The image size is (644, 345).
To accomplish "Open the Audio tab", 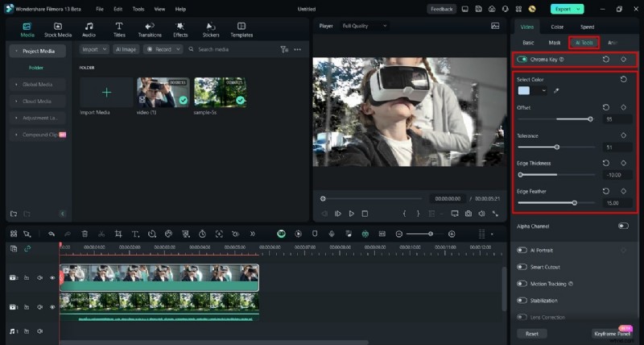I will [x=89, y=30].
